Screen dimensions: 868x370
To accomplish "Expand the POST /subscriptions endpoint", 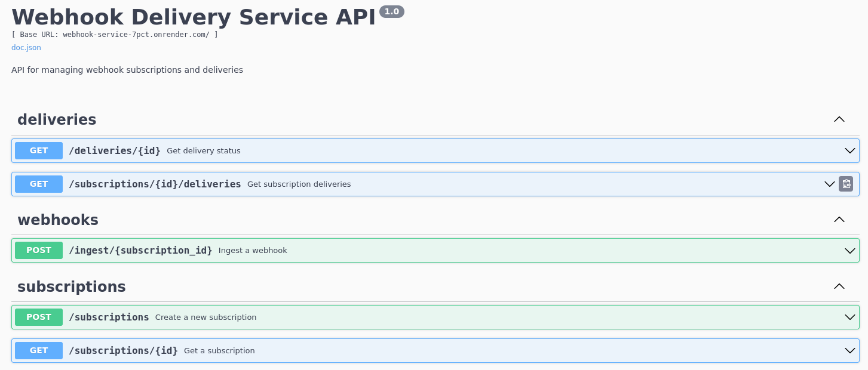I will click(x=849, y=317).
